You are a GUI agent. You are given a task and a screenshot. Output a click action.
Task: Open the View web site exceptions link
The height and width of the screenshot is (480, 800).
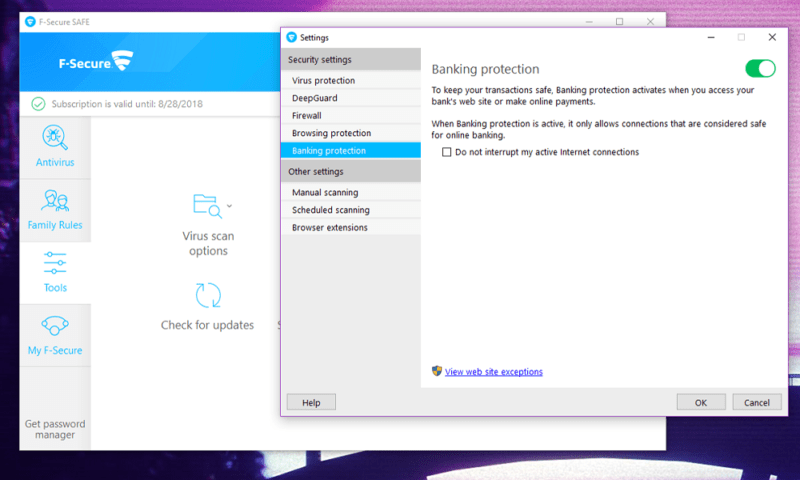click(494, 372)
